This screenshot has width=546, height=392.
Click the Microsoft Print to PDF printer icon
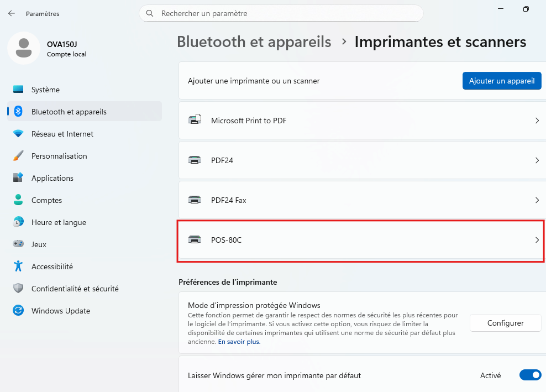click(x=195, y=120)
